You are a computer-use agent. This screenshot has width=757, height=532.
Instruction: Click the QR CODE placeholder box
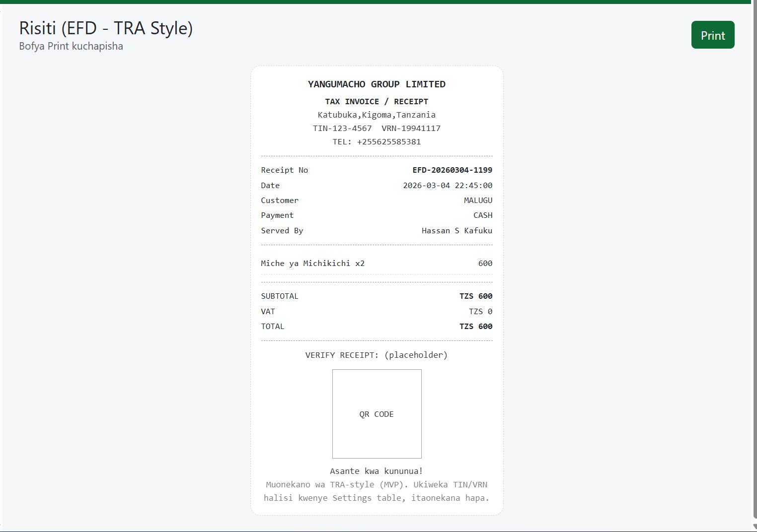point(377,413)
